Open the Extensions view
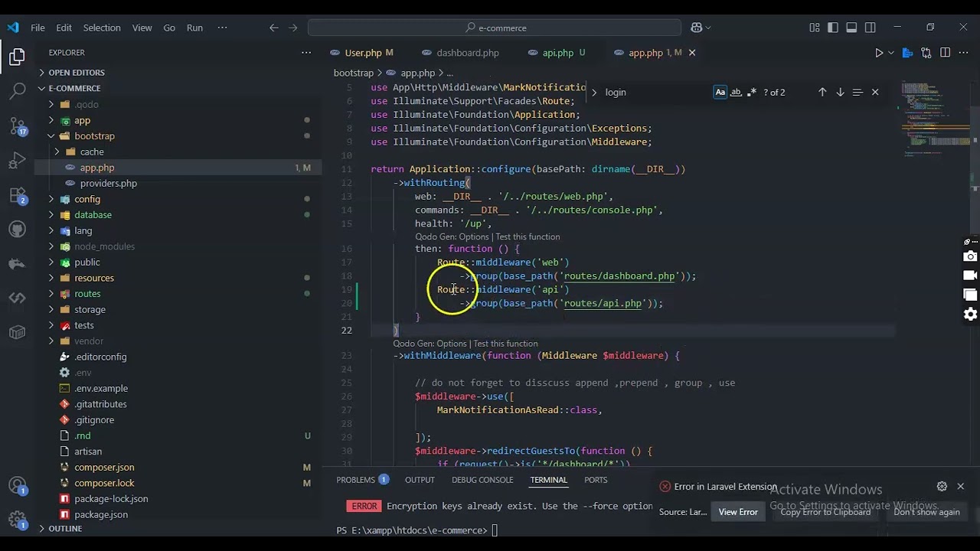Image resolution: width=980 pixels, height=551 pixels. tap(17, 195)
